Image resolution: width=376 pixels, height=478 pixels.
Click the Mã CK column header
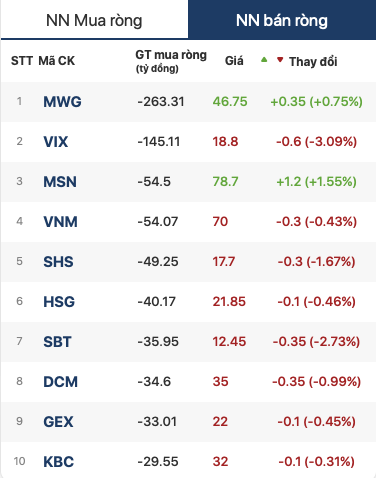tap(57, 61)
